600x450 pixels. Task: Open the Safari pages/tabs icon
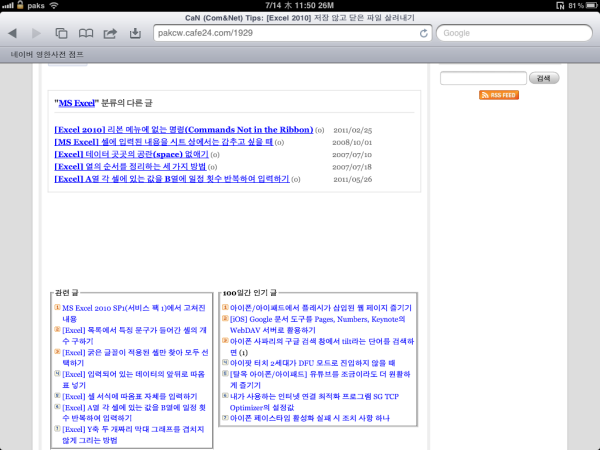click(x=61, y=33)
